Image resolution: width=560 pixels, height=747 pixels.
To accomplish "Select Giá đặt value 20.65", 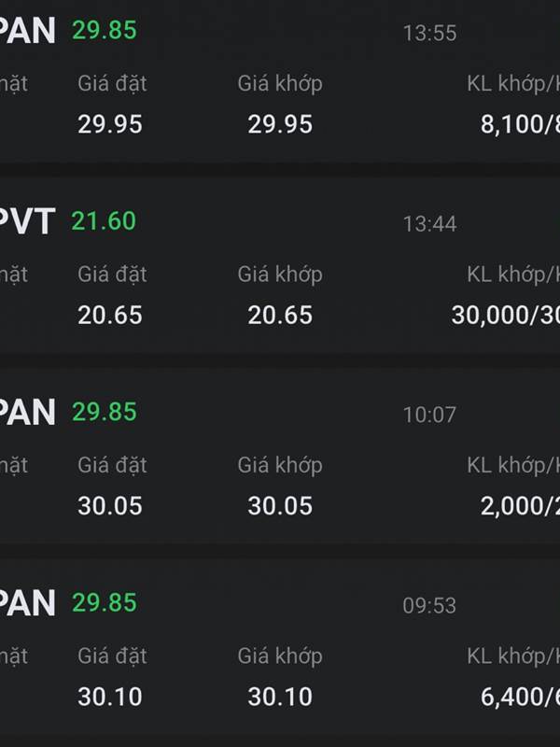I will pyautogui.click(x=110, y=316).
